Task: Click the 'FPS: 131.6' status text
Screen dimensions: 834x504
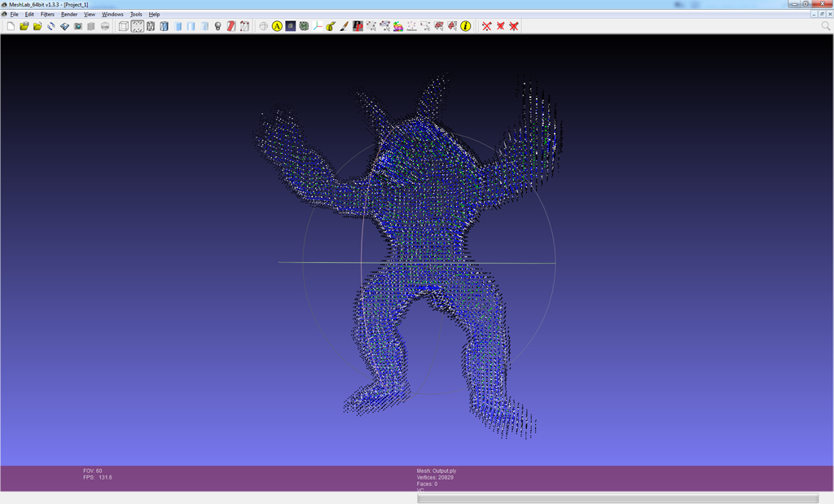Action: pos(98,477)
